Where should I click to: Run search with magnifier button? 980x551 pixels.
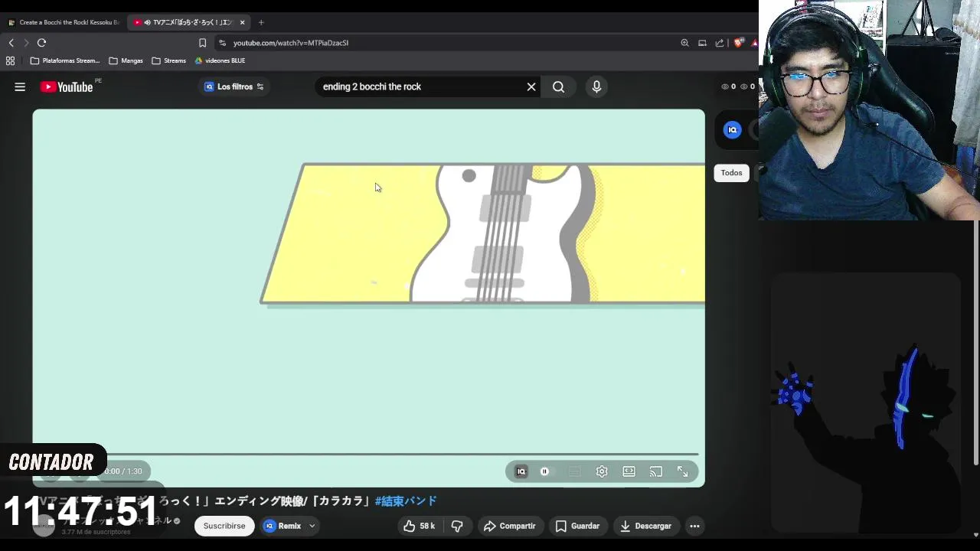559,86
